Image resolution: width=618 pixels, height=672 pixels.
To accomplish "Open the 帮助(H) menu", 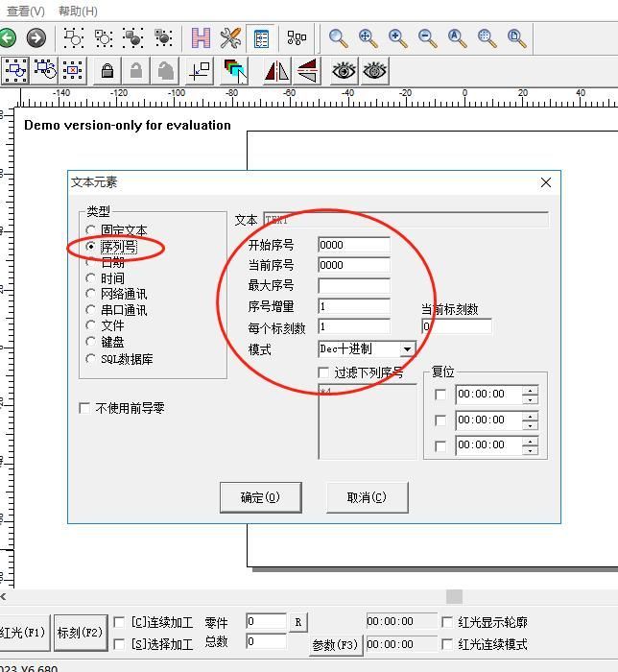I will click(x=78, y=12).
